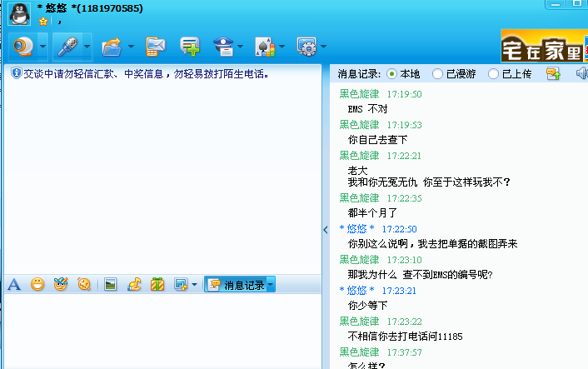Send a gift with the gift box icon
The image size is (588, 369).
click(x=157, y=285)
